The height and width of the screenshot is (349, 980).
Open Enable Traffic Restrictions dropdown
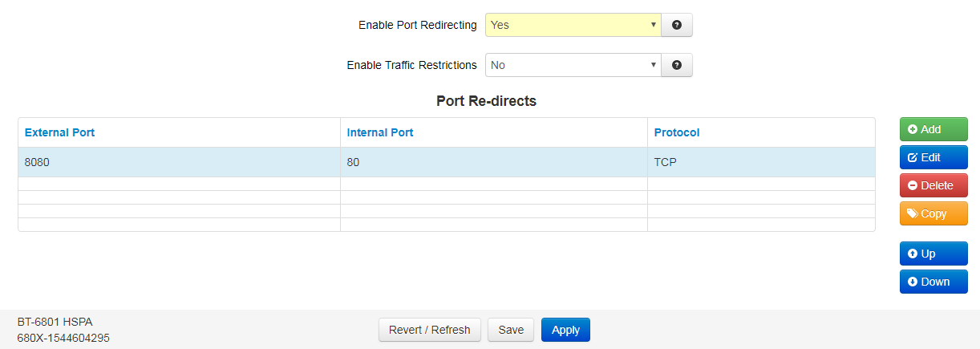(x=573, y=65)
